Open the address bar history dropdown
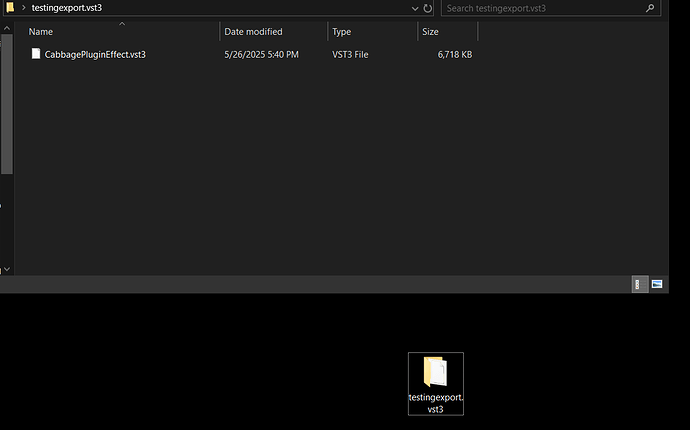Image resolution: width=690 pixels, height=430 pixels. 415,8
